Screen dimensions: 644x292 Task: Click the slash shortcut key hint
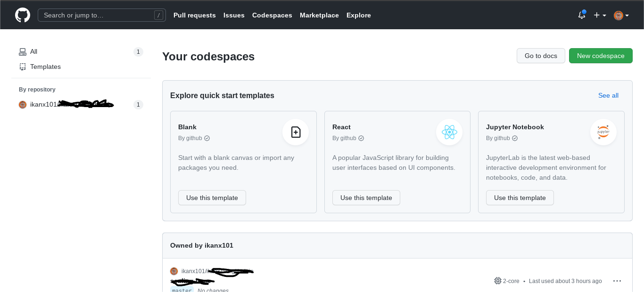[x=159, y=15]
